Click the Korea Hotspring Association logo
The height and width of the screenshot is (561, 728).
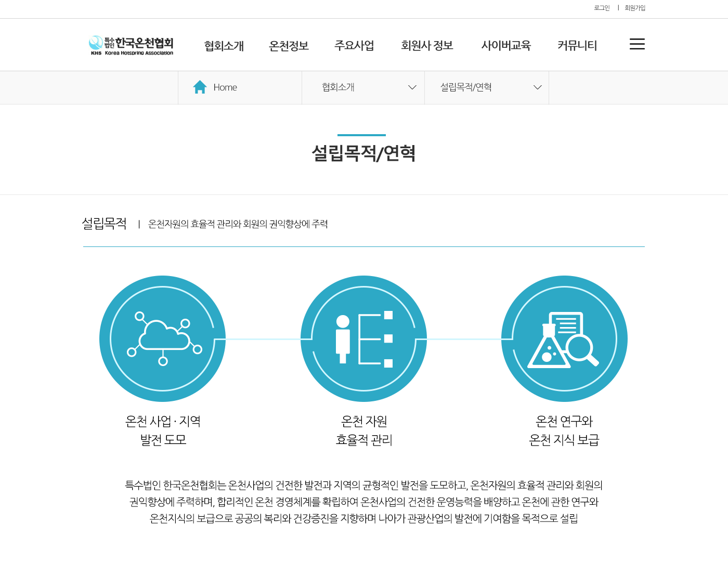(x=131, y=45)
